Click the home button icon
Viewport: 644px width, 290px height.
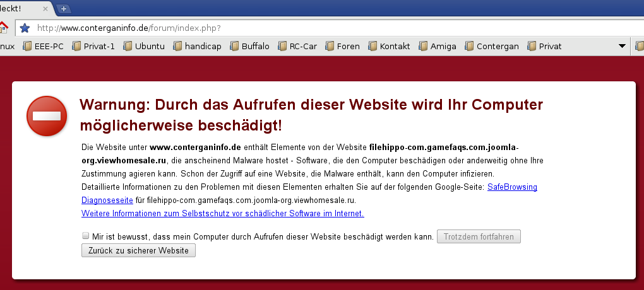coord(3,28)
